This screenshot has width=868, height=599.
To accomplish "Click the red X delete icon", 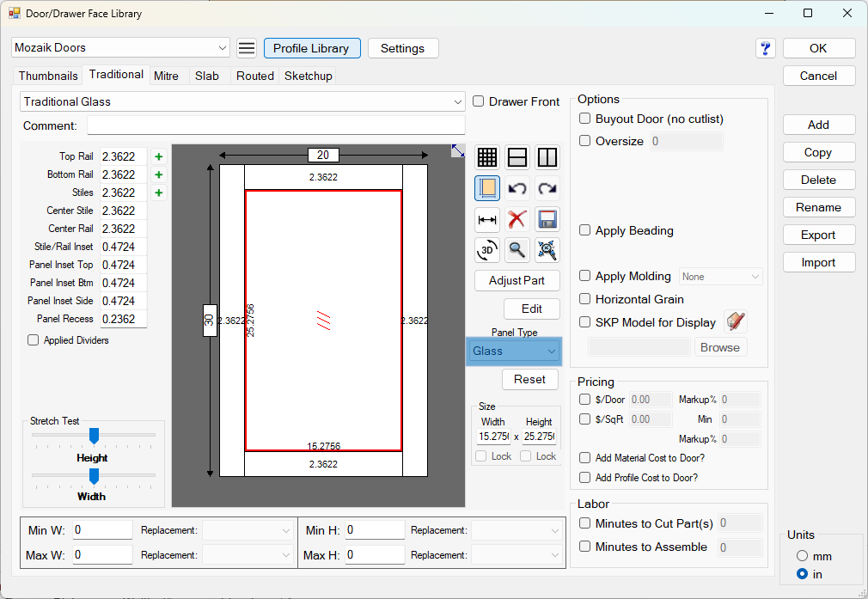I will click(517, 219).
